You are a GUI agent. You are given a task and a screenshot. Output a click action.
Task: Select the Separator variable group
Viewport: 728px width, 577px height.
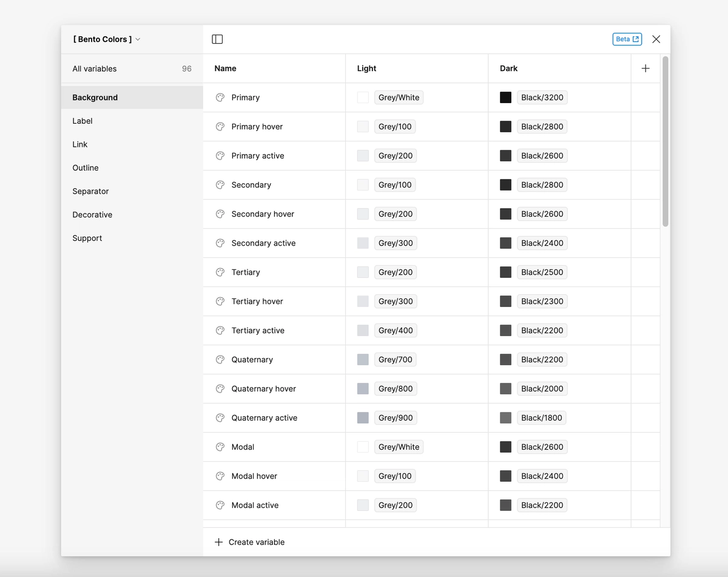click(x=90, y=191)
